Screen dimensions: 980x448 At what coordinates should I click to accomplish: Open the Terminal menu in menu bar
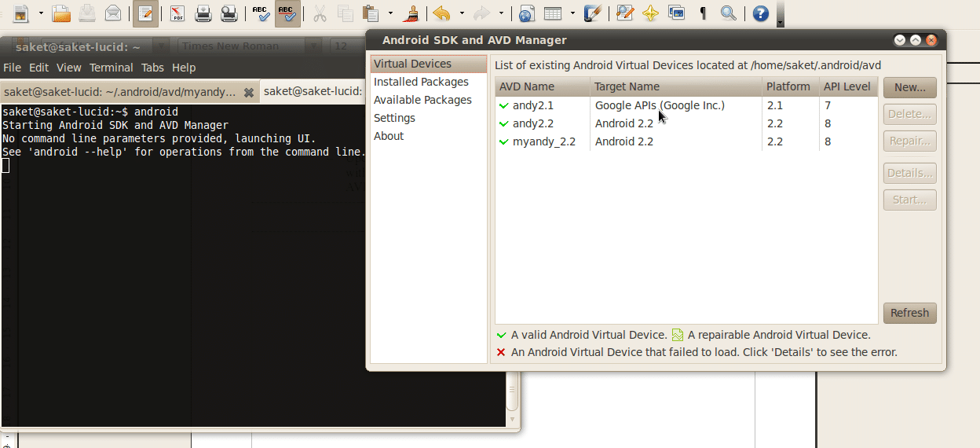pyautogui.click(x=111, y=68)
